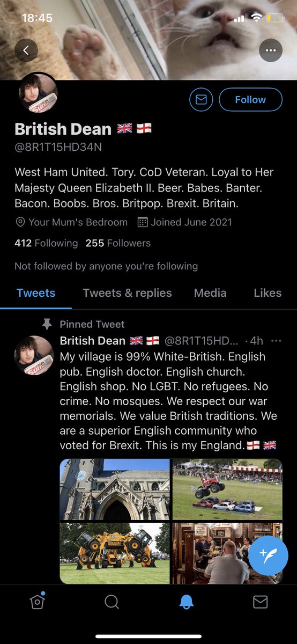The width and height of the screenshot is (297, 644).
Task: Go to Home in bottom navigation
Action: point(37,602)
